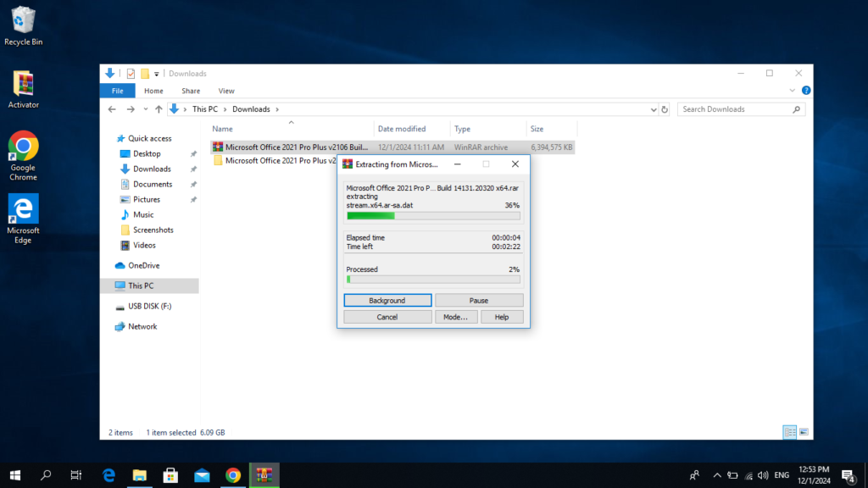Viewport: 868px width, 488px height.
Task: Open taskbar Search
Action: point(46,475)
